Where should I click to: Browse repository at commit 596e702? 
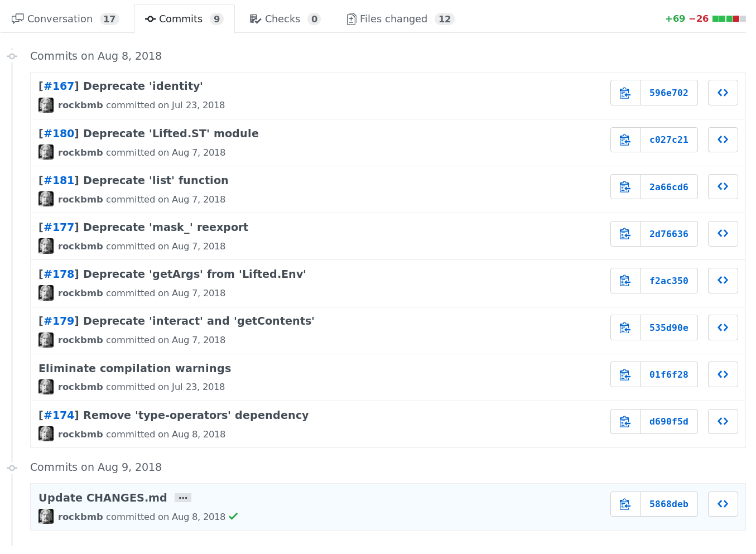723,93
